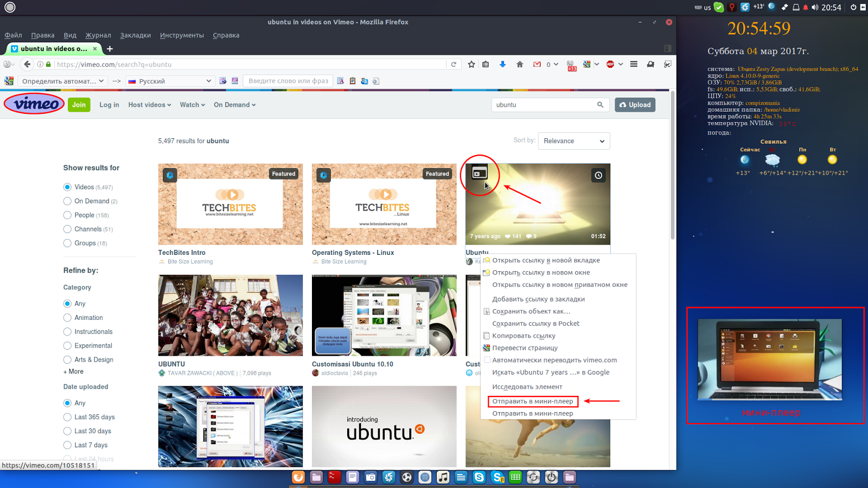Open source language 'Определить автомат...' dropdown
The width and height of the screenshot is (868, 488).
62,81
